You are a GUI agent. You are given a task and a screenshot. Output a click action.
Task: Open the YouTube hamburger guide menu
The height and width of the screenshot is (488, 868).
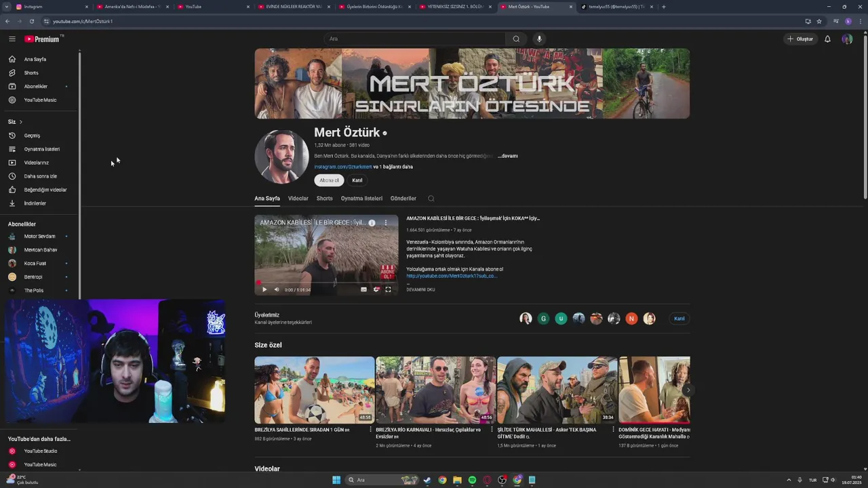[12, 39]
